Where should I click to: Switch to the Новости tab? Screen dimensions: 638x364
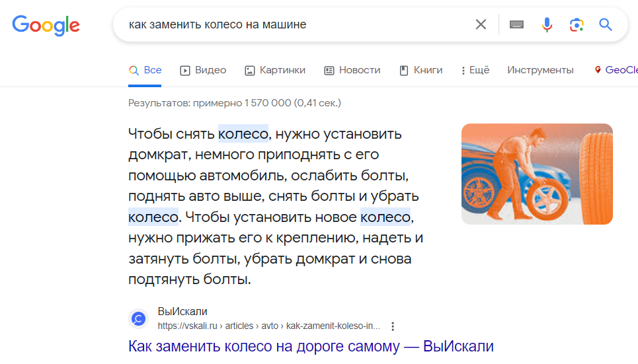352,70
